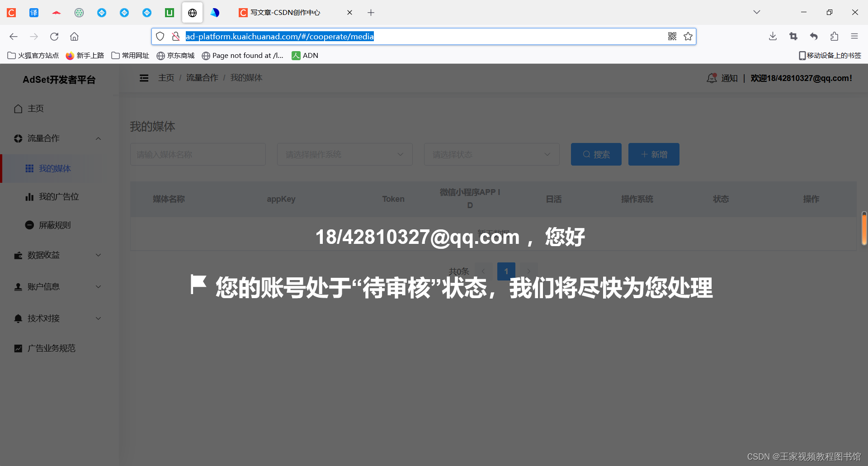Click the 请输入媒体名称 input field
This screenshot has width=868, height=466.
tap(198, 154)
